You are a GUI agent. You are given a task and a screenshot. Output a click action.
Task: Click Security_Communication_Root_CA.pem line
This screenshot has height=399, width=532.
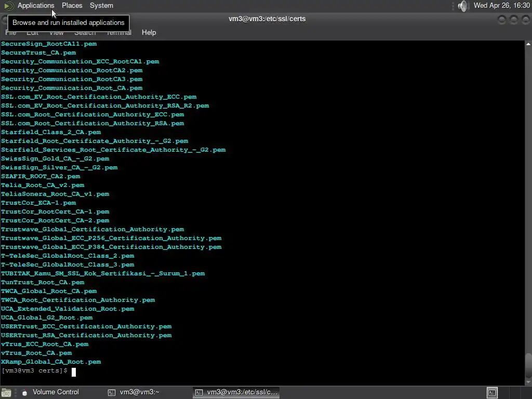coord(72,88)
